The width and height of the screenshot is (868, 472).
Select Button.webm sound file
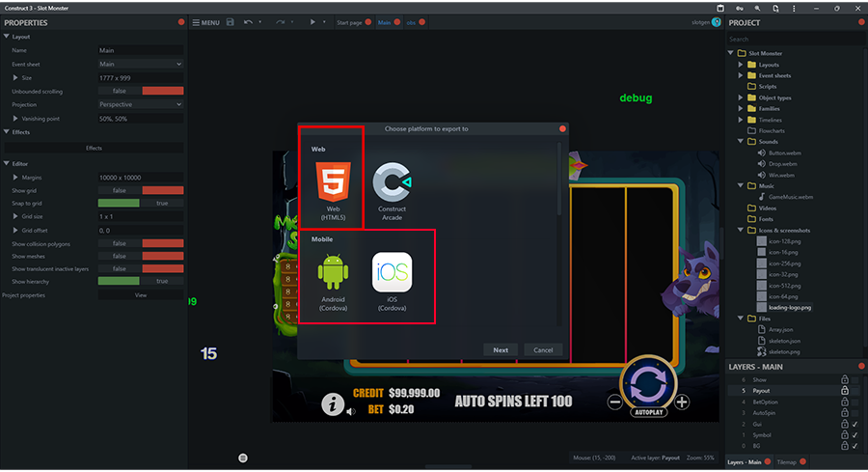(x=784, y=153)
